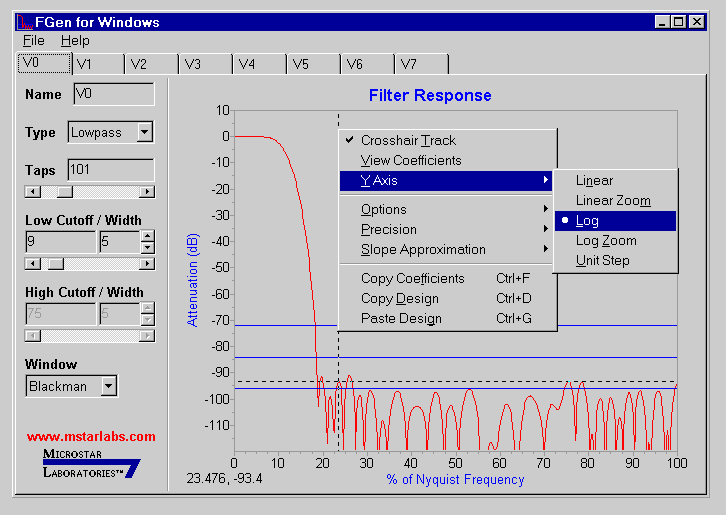The height and width of the screenshot is (515, 726).
Task: Open the File menu
Action: [x=34, y=41]
